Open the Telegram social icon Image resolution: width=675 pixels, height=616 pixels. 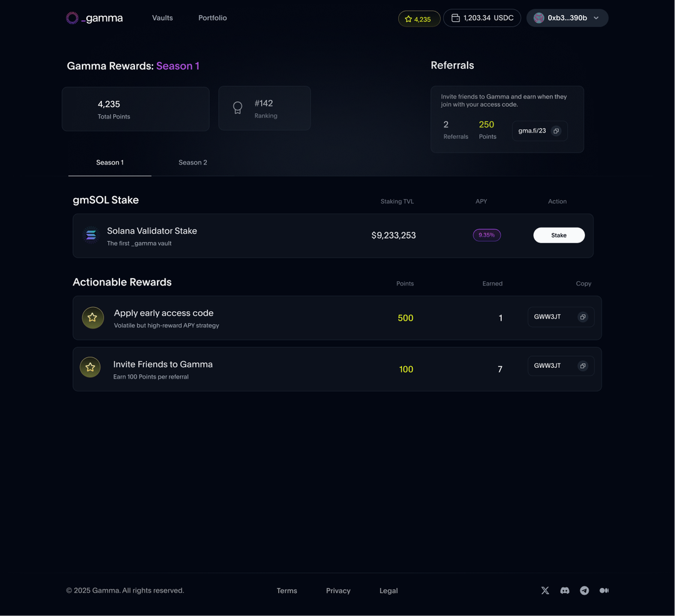click(584, 590)
